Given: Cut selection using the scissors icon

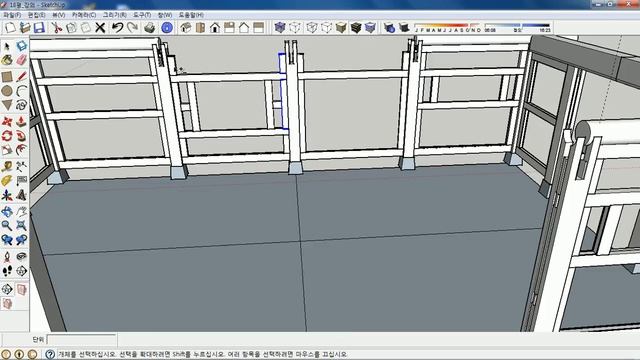Looking at the screenshot, I should 56,28.
